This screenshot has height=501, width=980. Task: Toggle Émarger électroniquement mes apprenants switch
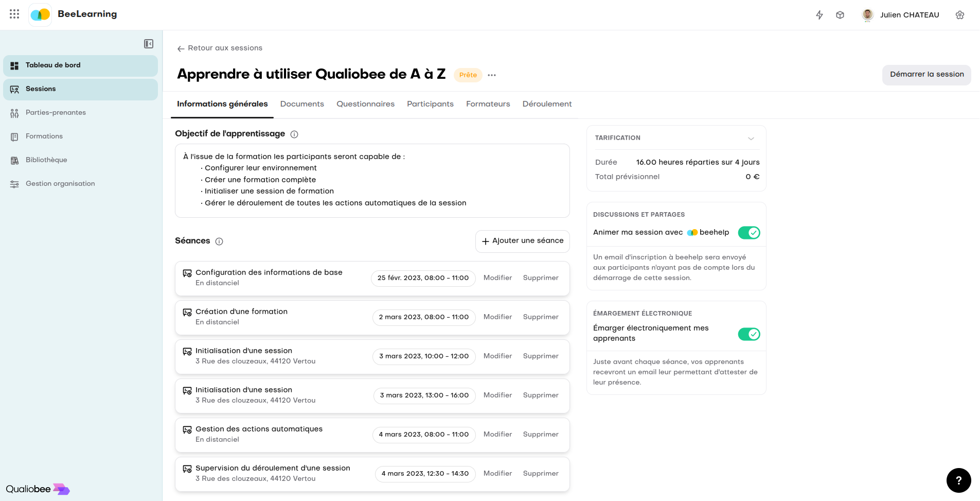pos(749,334)
